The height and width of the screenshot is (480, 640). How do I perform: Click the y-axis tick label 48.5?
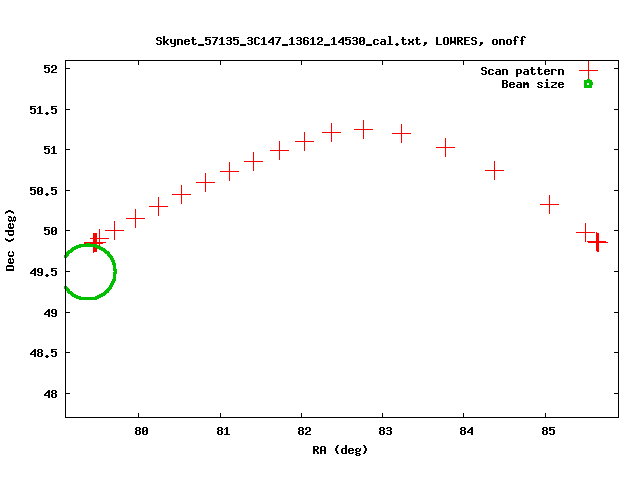44,353
